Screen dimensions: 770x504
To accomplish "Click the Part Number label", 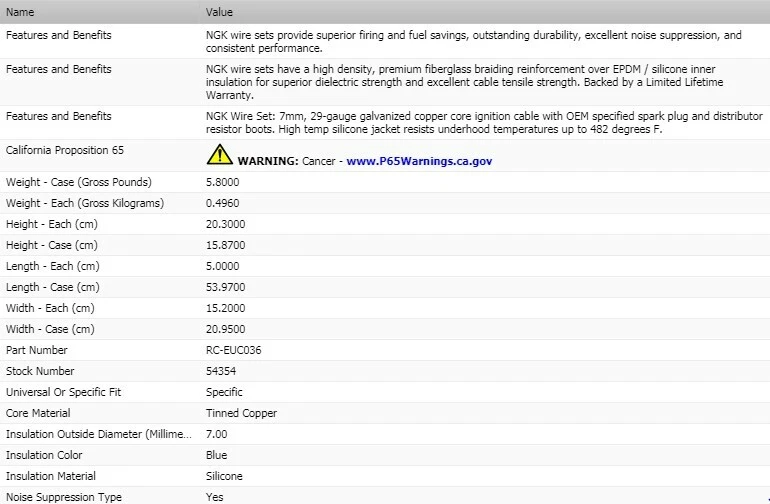I will tap(36, 350).
